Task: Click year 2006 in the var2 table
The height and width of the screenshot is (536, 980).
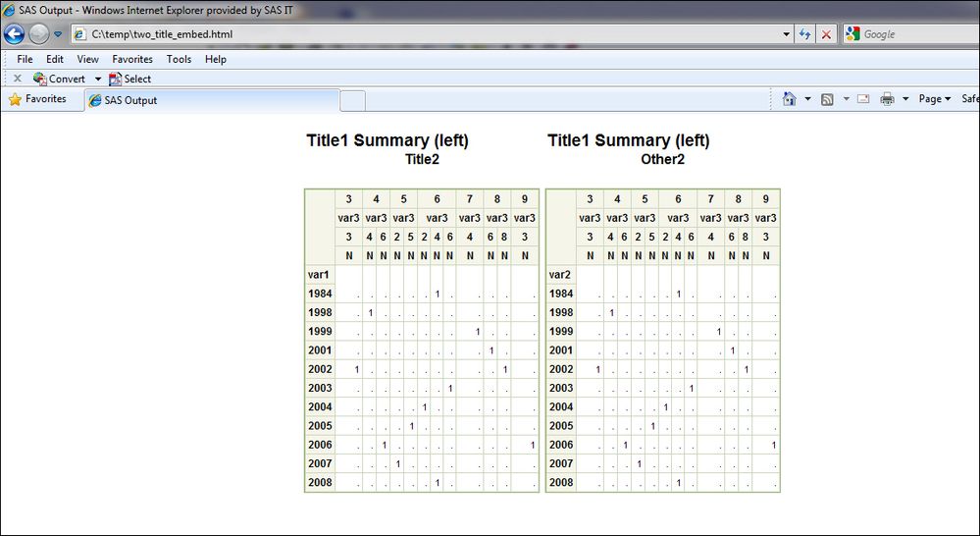Action: [x=561, y=445]
